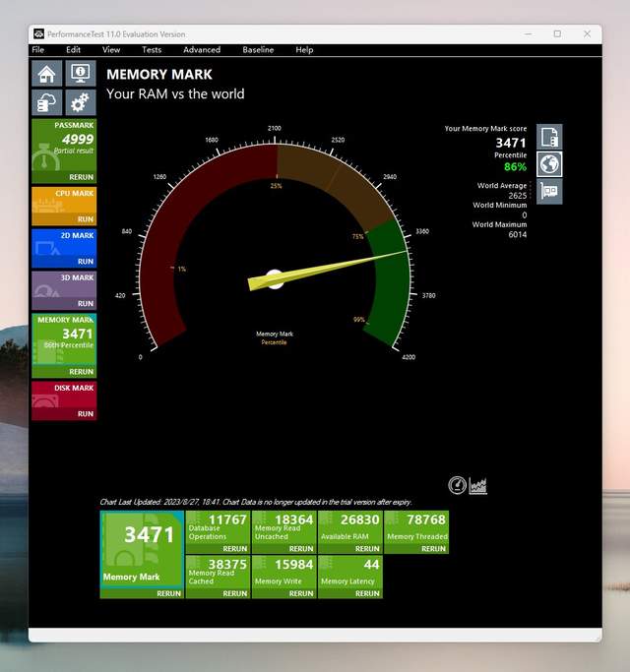630x672 pixels.
Task: Open the Tests menu
Action: [152, 50]
